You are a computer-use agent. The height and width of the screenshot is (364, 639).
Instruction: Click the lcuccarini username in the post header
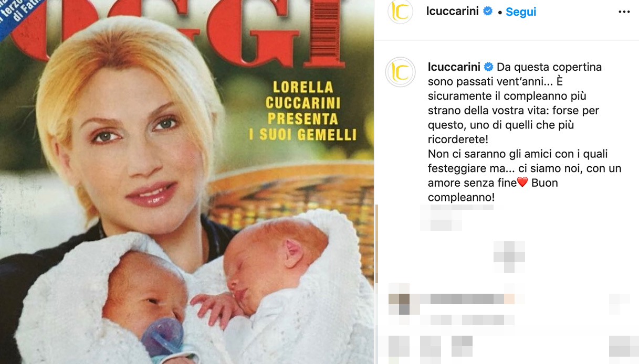(x=453, y=12)
